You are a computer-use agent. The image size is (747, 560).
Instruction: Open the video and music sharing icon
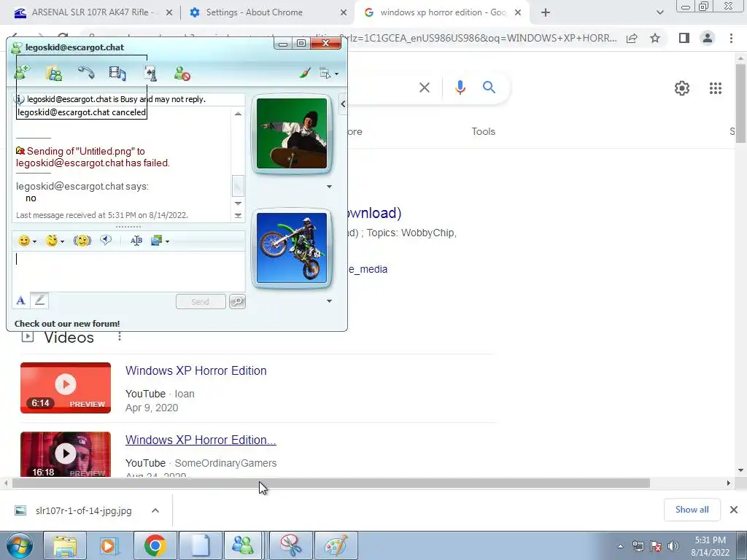point(117,74)
